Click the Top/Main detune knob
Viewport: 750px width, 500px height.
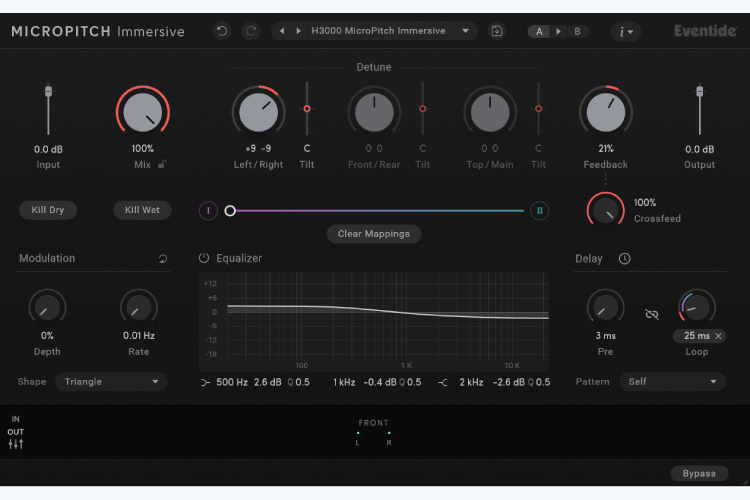click(x=490, y=112)
